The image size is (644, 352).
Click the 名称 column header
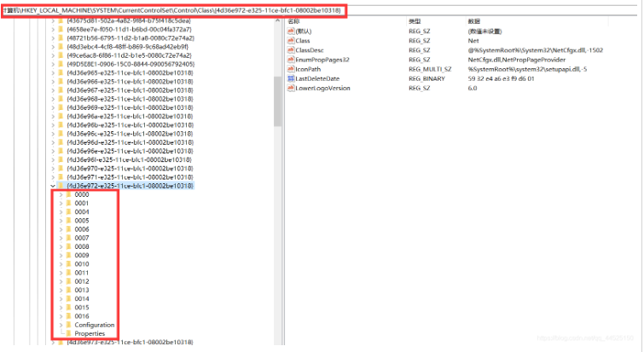(293, 21)
